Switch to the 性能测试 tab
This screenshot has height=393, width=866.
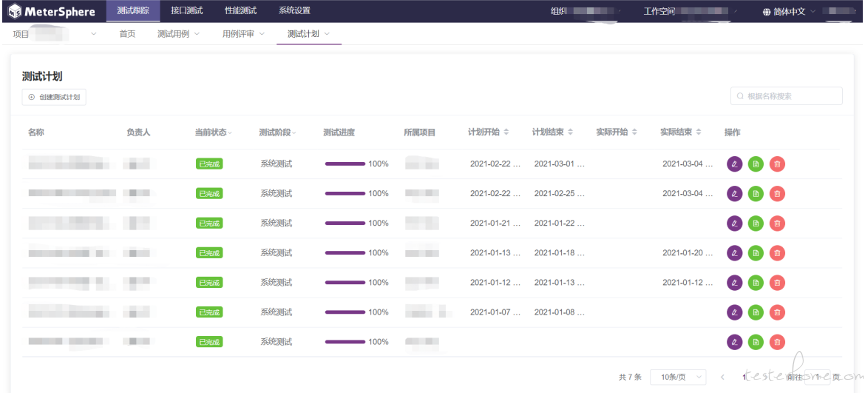pos(241,11)
